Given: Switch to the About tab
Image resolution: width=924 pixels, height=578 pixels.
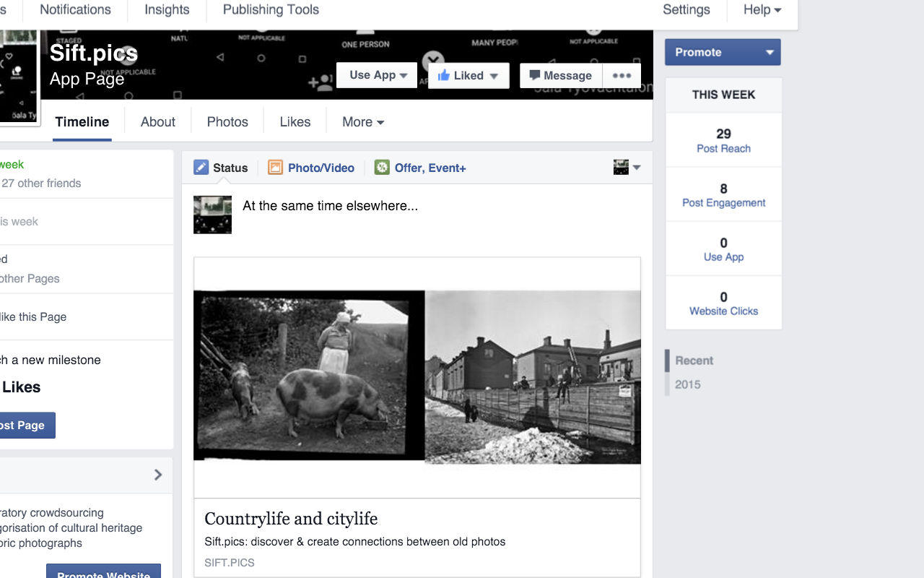Looking at the screenshot, I should tap(158, 122).
